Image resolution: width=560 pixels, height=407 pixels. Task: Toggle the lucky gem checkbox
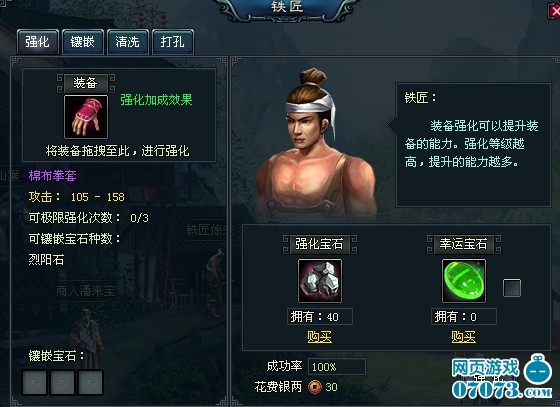(x=512, y=288)
